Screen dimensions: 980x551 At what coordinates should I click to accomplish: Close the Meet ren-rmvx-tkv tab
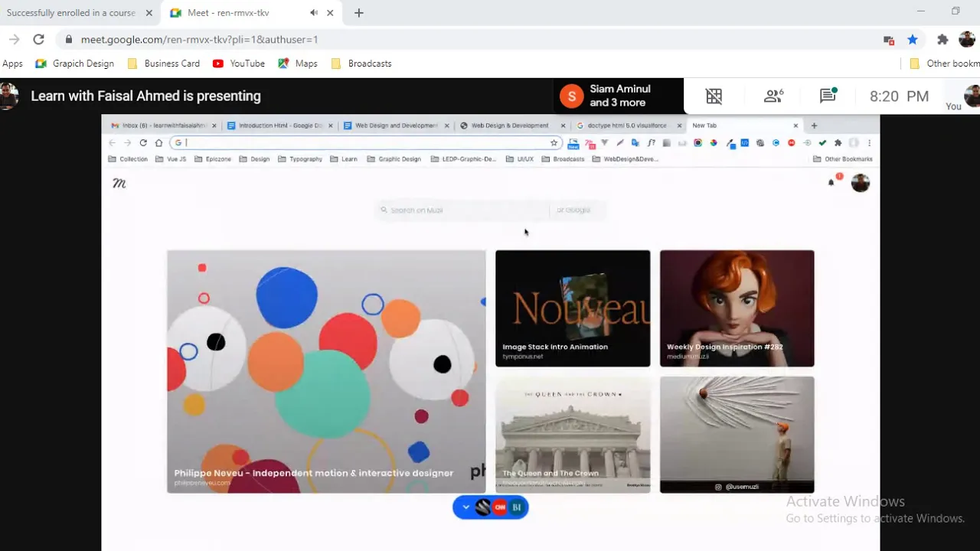tap(330, 12)
